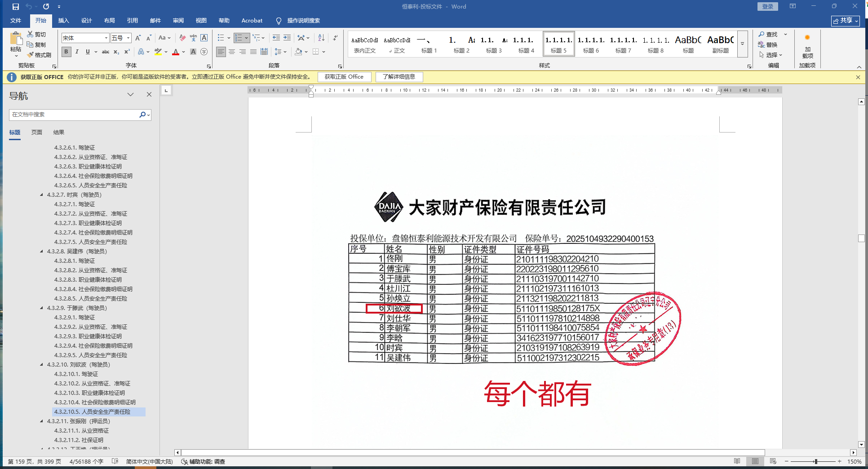Apply the multilevel list icon
Screen dimensions: 868x469
tap(257, 38)
